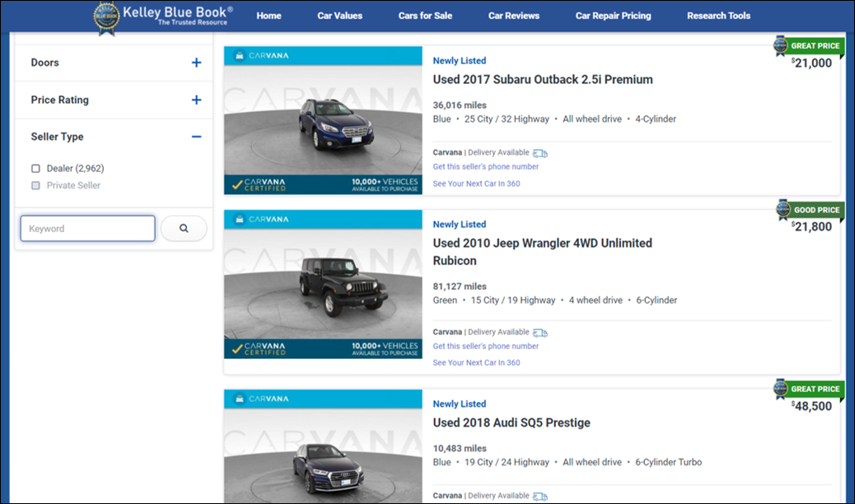Click delivery truck icon on Audi SQ5 listing
The image size is (855, 504).
tap(540, 497)
